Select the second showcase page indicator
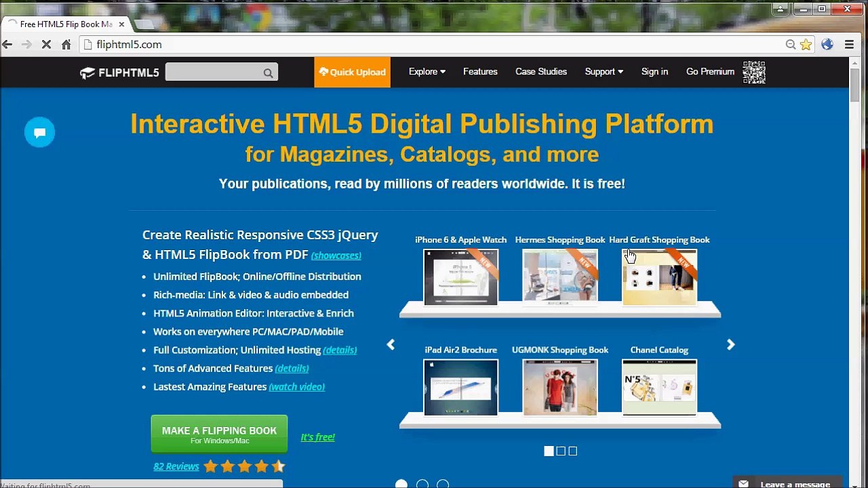 (x=561, y=451)
